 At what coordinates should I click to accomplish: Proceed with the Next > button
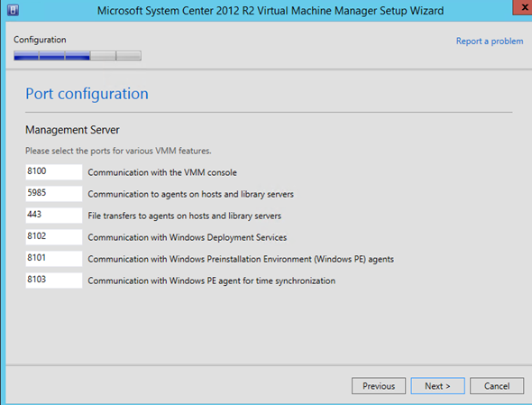point(437,386)
